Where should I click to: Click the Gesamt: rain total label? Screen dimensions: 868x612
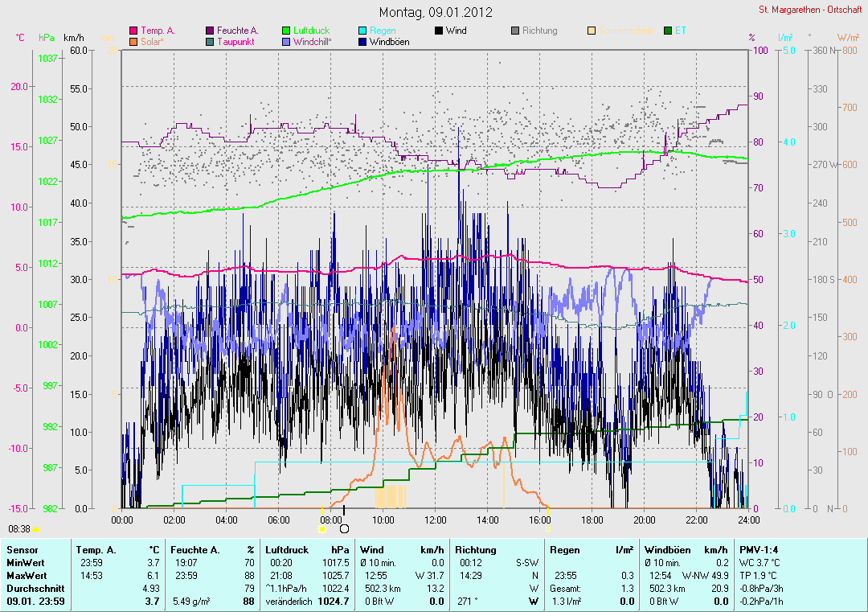[565, 588]
